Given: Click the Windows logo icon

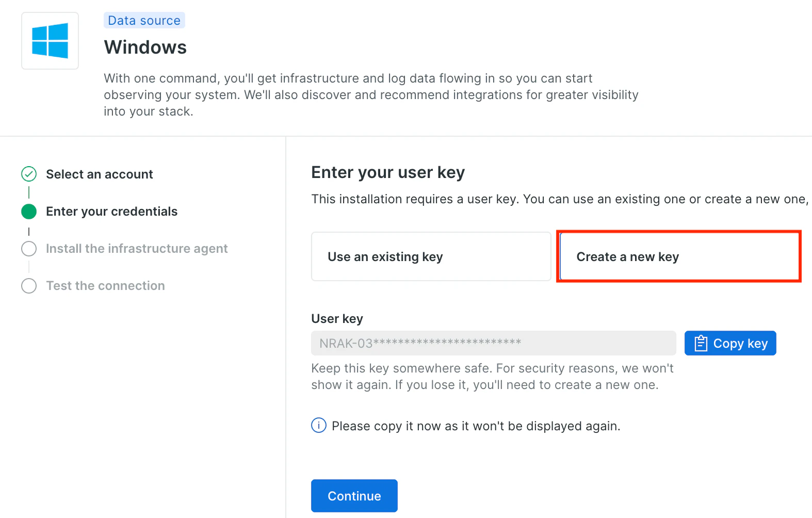Looking at the screenshot, I should [x=50, y=41].
